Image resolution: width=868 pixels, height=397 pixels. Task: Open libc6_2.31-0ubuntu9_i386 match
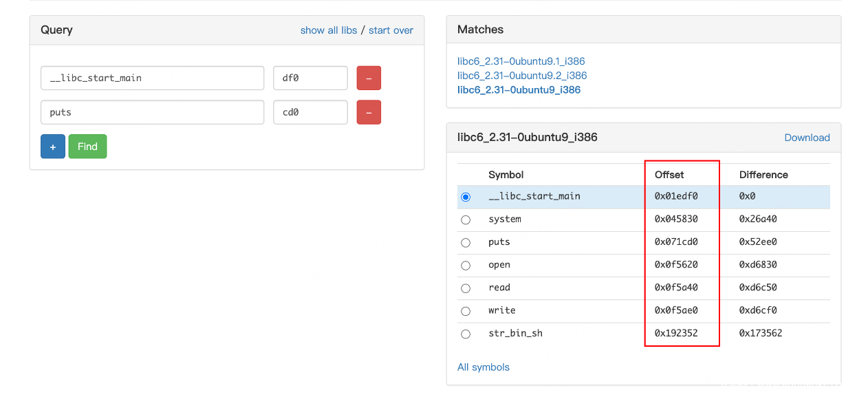[519, 90]
